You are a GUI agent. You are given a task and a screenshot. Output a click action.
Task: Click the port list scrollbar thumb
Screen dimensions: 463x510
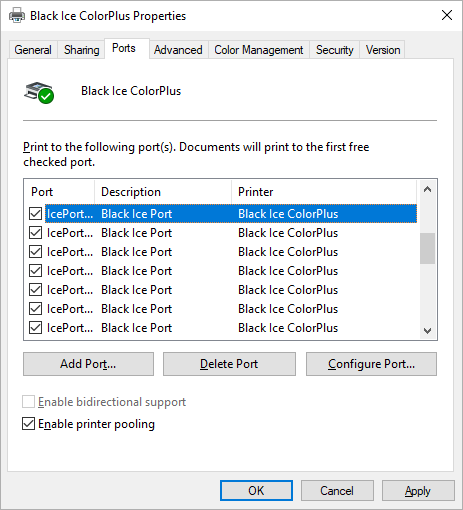[427, 248]
